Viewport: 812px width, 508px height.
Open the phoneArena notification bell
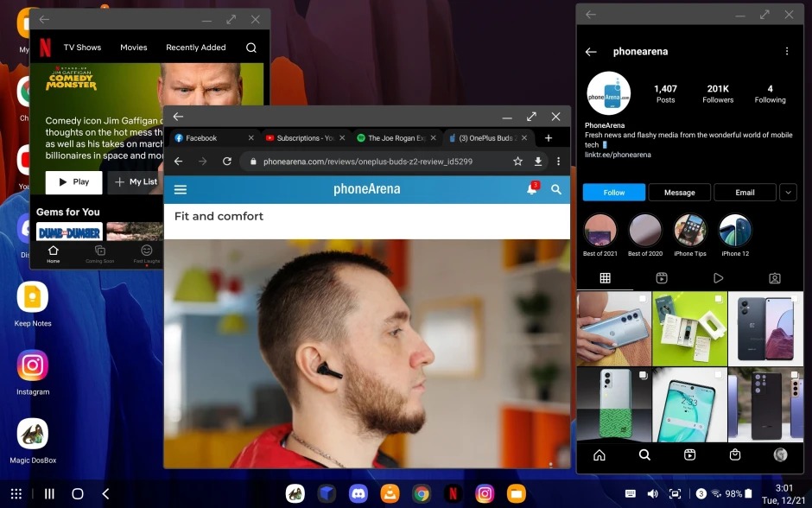click(x=531, y=190)
